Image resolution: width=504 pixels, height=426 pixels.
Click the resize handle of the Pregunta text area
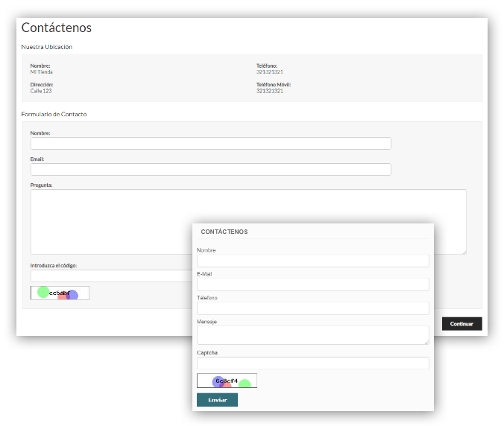pos(464,252)
